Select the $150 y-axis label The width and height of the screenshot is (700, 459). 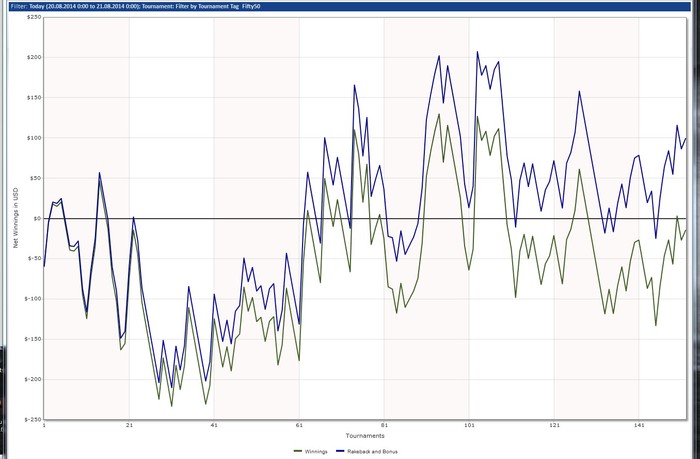tap(34, 97)
